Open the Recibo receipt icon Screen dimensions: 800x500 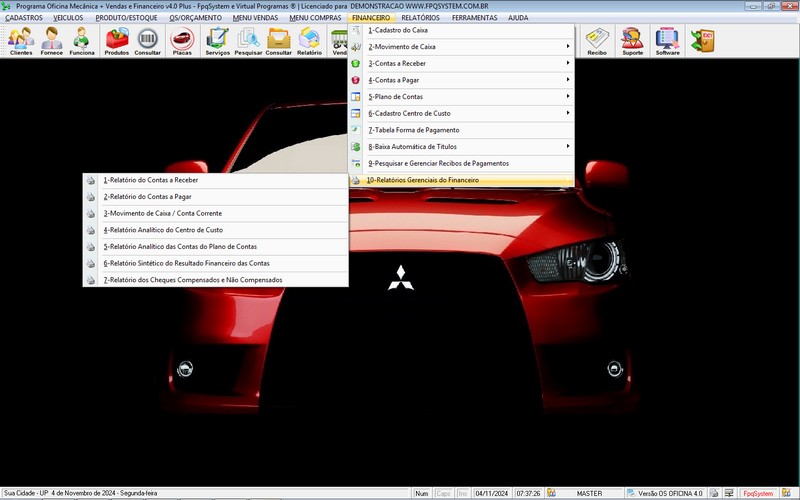(x=597, y=41)
